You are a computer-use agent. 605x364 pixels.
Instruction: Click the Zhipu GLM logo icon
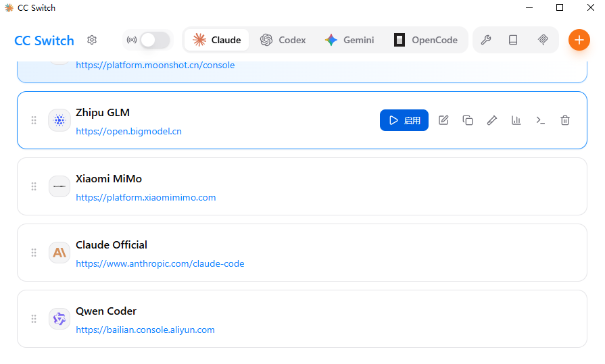(x=59, y=120)
